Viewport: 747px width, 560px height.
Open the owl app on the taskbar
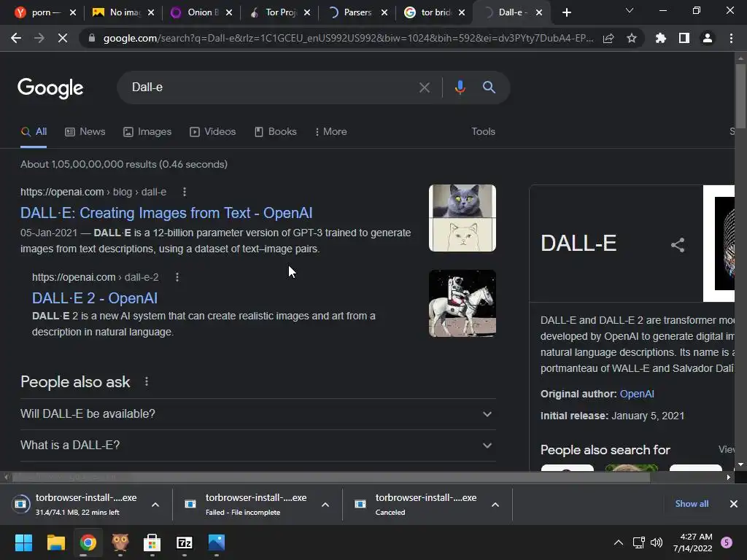120,542
